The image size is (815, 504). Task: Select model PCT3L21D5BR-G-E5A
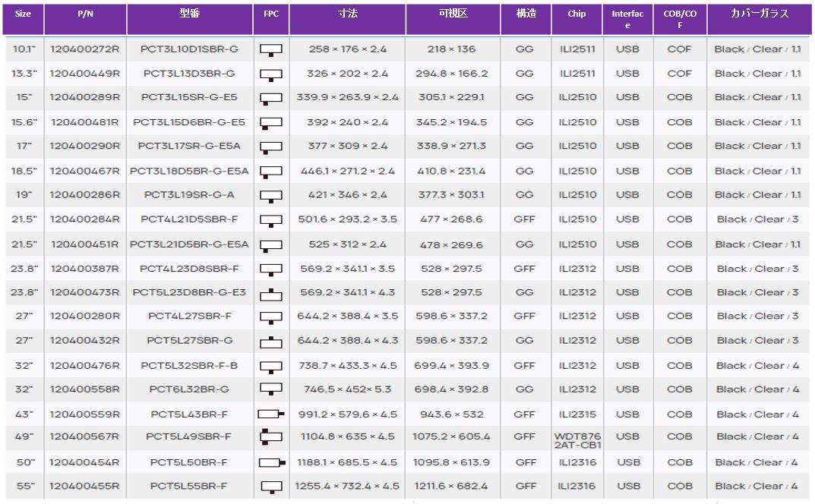189,244
